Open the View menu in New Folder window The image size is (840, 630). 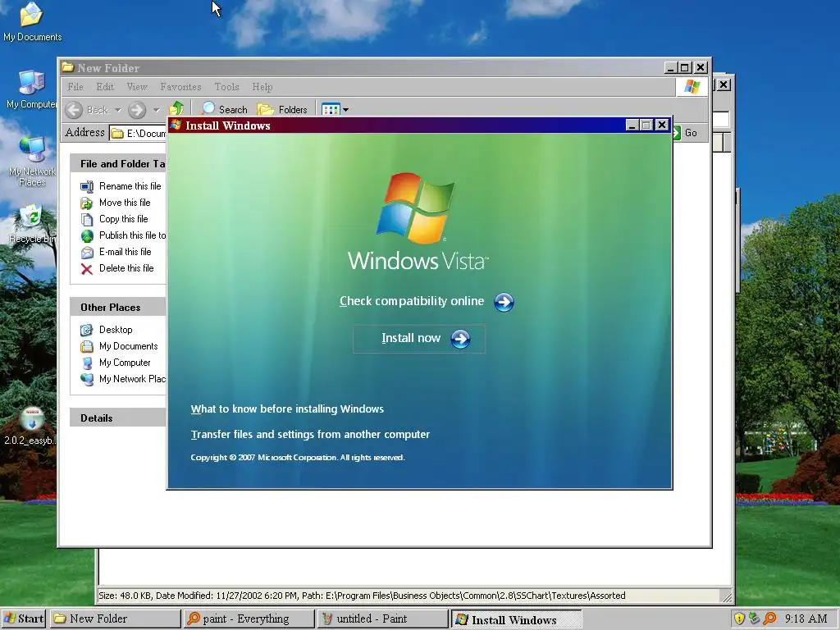pyautogui.click(x=137, y=87)
